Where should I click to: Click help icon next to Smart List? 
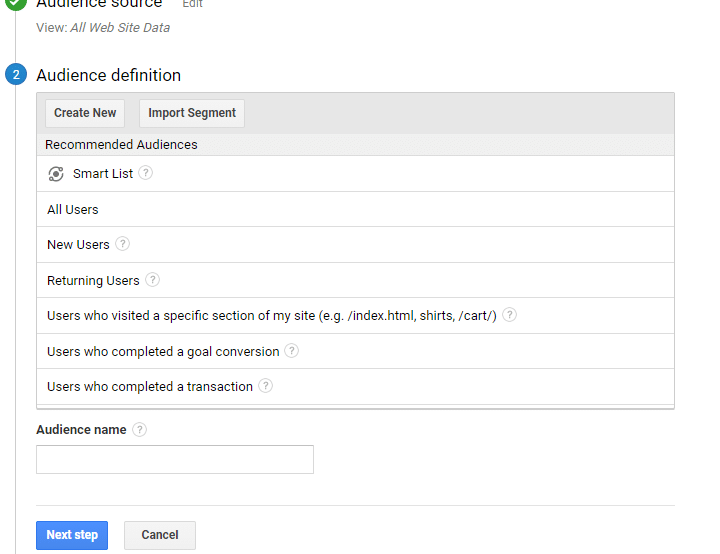(x=146, y=173)
